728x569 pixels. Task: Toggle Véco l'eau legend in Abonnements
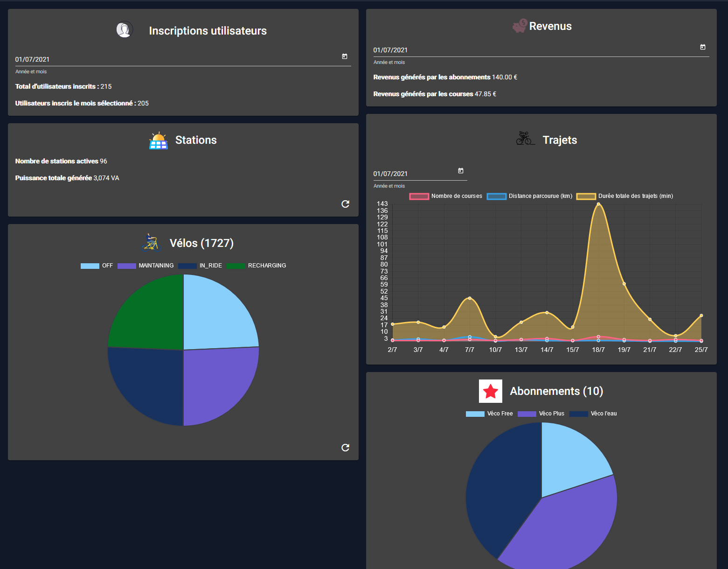coord(593,414)
